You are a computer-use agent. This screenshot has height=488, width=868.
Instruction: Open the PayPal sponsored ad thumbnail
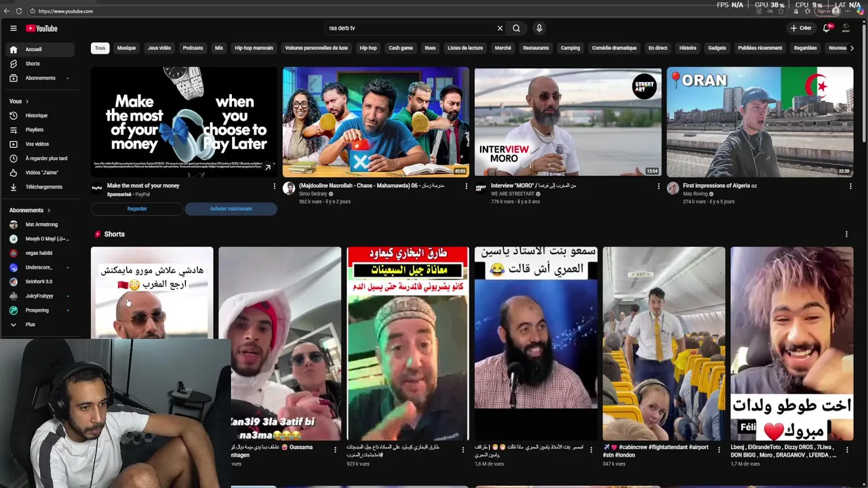[x=184, y=122]
